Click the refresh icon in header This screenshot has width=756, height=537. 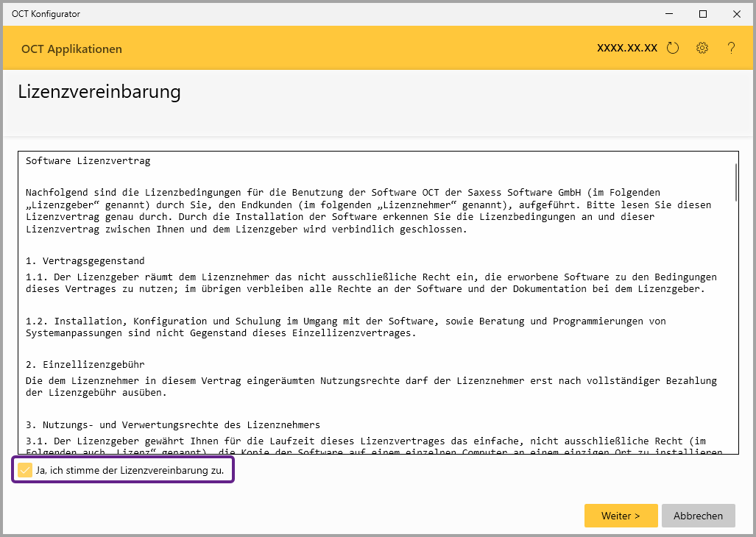pyautogui.click(x=672, y=49)
